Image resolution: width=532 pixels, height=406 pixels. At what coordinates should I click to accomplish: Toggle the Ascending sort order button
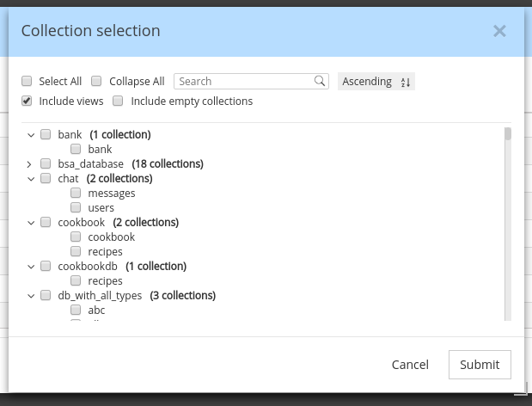pos(376,82)
